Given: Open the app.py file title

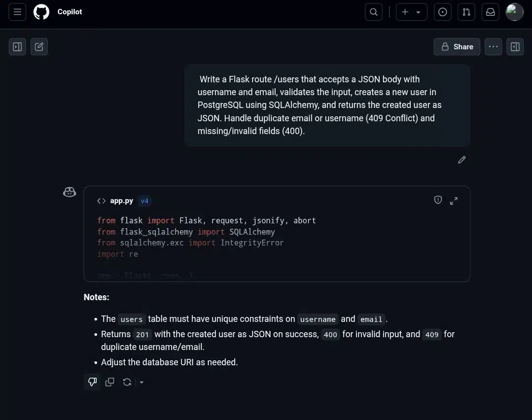Looking at the screenshot, I should point(121,201).
